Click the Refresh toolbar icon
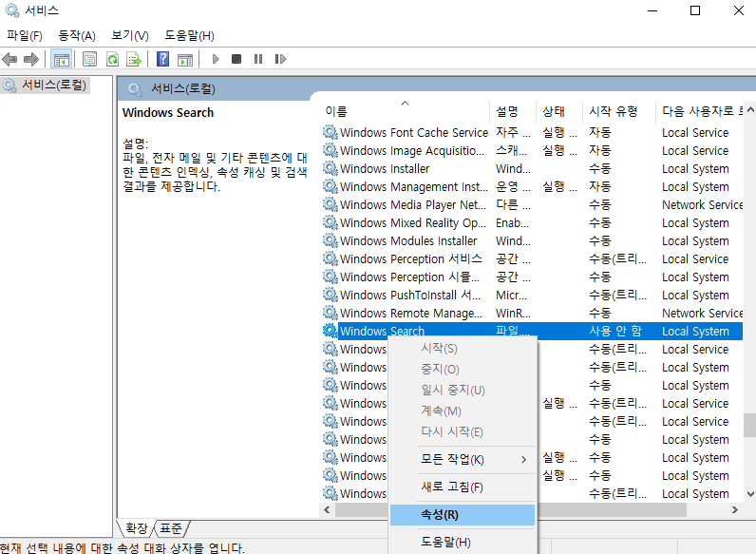The width and height of the screenshot is (756, 554). (112, 59)
